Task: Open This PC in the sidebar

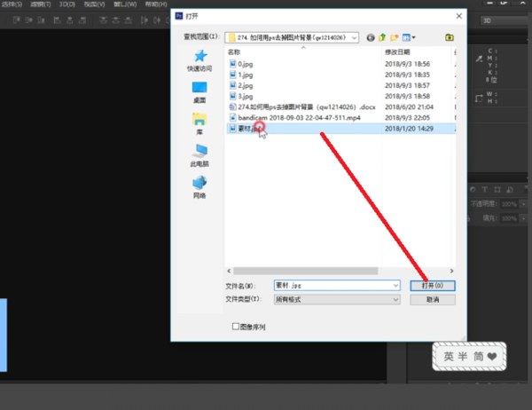Action: (199, 151)
